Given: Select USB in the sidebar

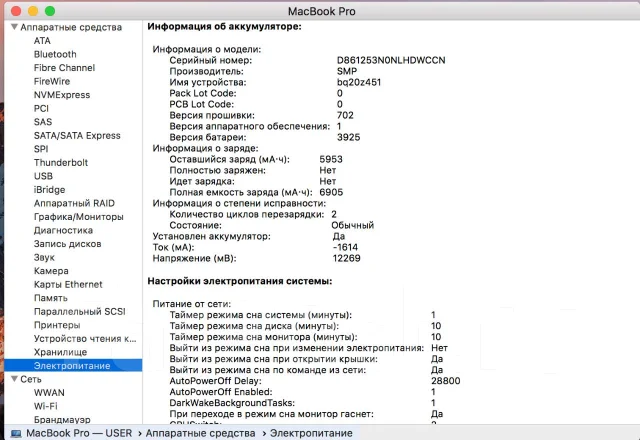Looking at the screenshot, I should (43, 176).
